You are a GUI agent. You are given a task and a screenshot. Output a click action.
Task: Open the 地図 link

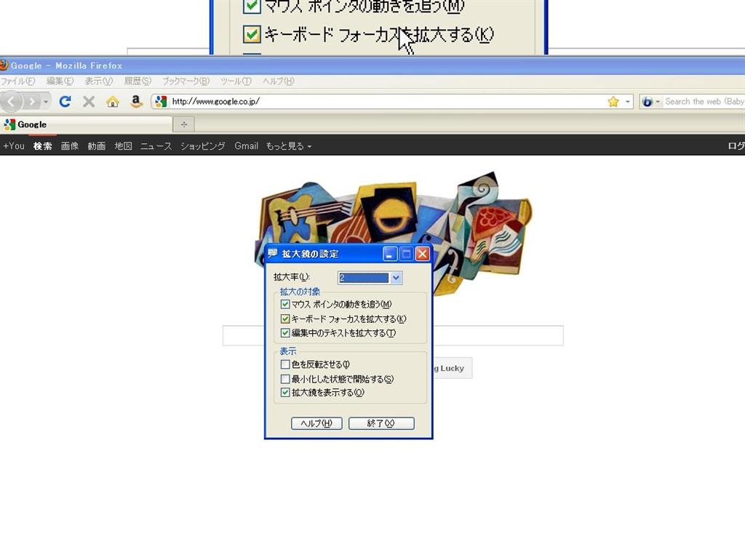[123, 146]
